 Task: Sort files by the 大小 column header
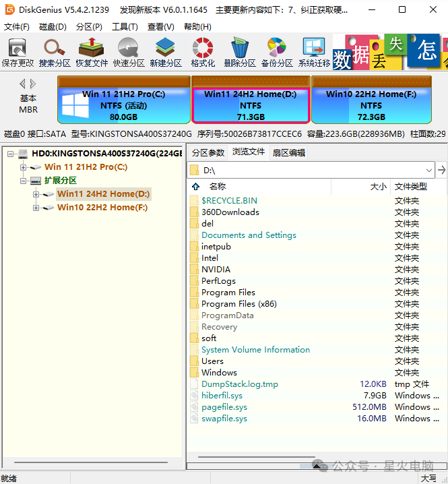pyautogui.click(x=378, y=187)
